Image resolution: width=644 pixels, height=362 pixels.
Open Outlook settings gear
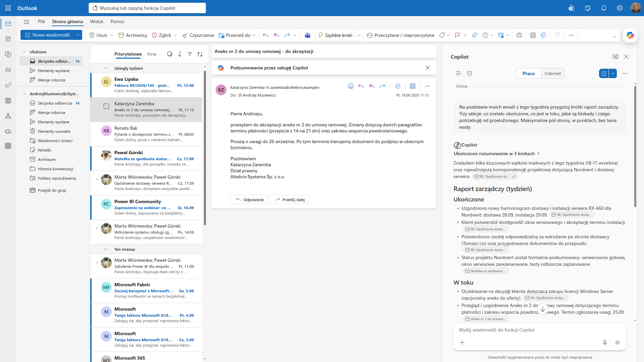click(x=620, y=8)
